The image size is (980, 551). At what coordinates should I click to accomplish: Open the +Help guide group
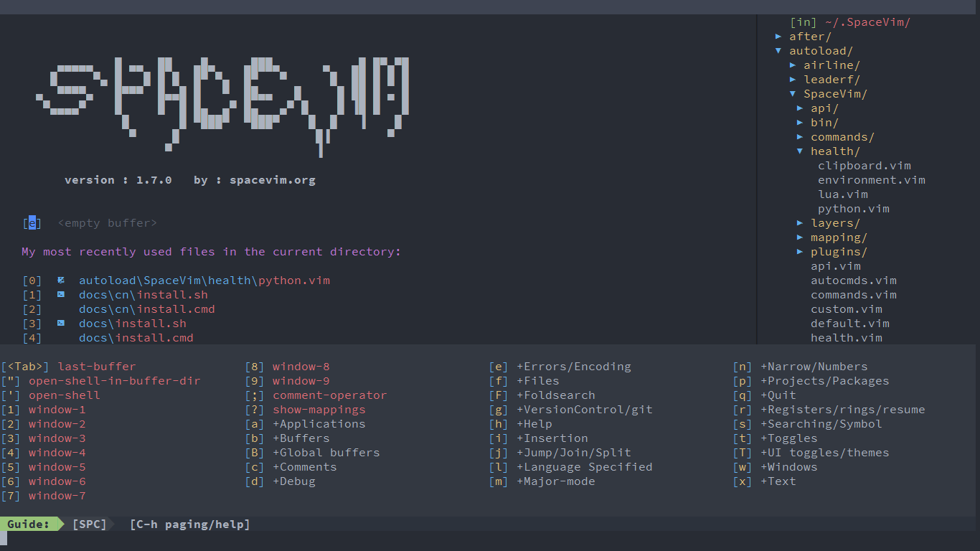coord(534,424)
